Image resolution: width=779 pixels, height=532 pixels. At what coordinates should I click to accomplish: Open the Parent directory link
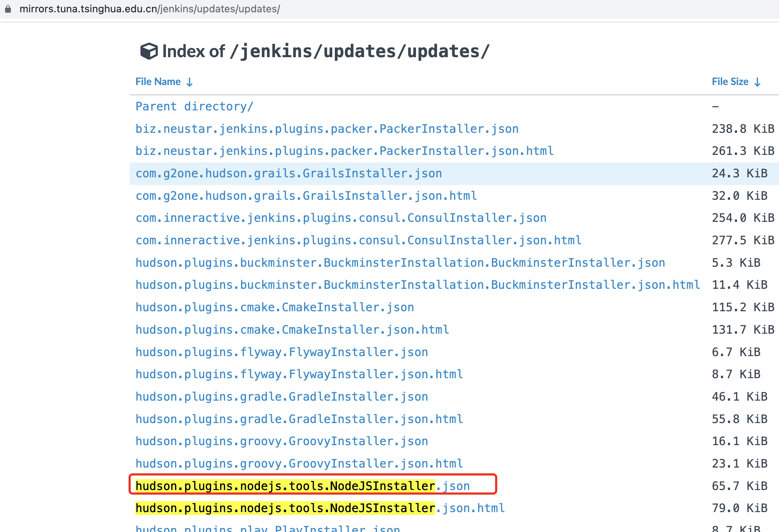point(194,106)
